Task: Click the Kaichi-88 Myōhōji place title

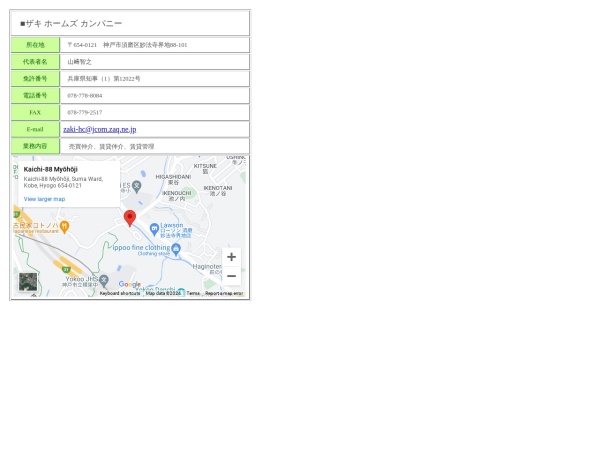Action: (50, 169)
